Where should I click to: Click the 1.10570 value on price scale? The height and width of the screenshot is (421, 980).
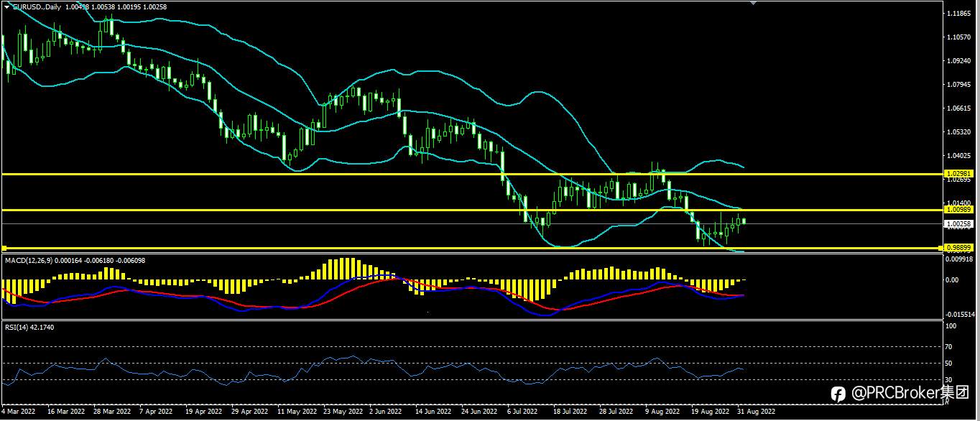[960, 37]
